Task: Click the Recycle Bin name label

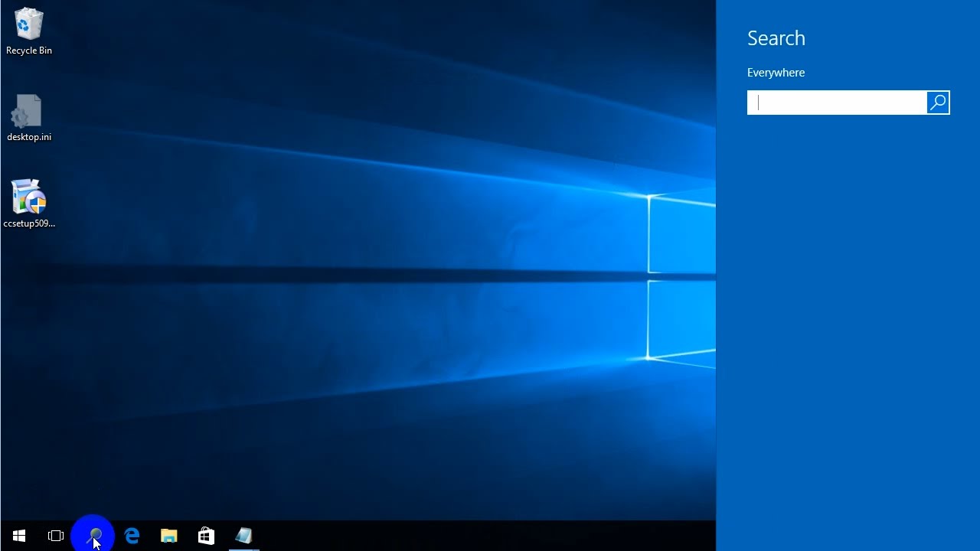Action: (29, 51)
